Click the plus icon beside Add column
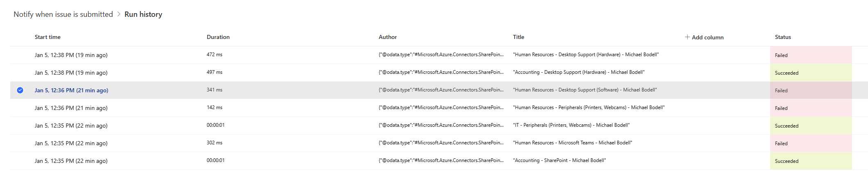 [x=687, y=37]
